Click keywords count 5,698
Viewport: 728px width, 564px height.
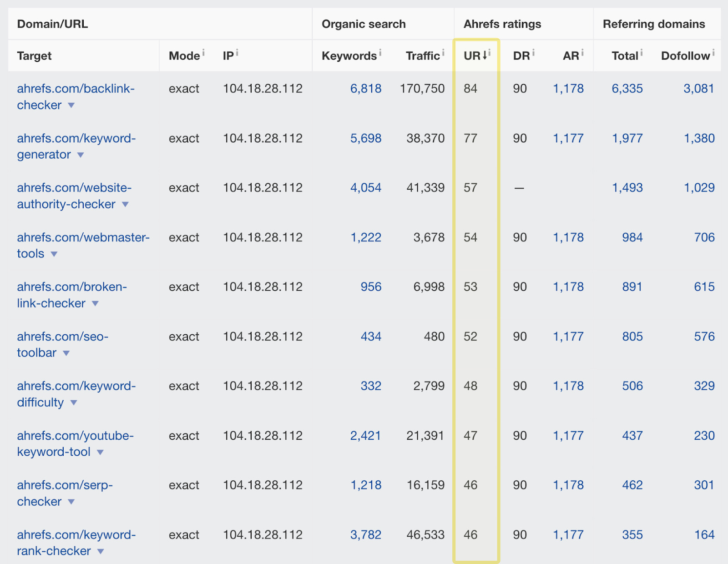(366, 138)
